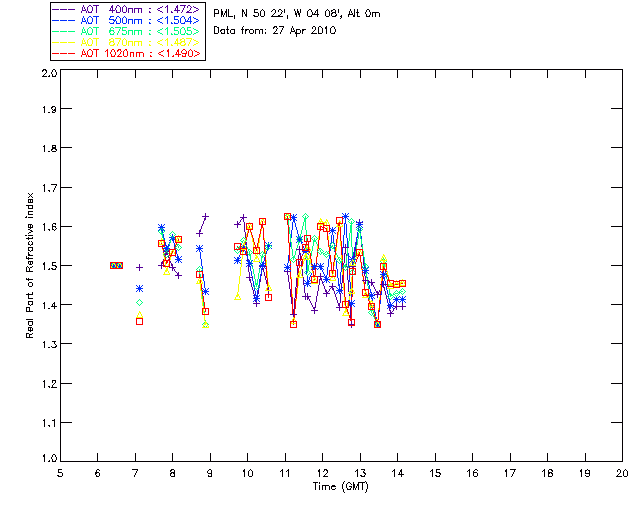
Task: Click the 1.3 tick label on y-axis
Action: point(48,344)
